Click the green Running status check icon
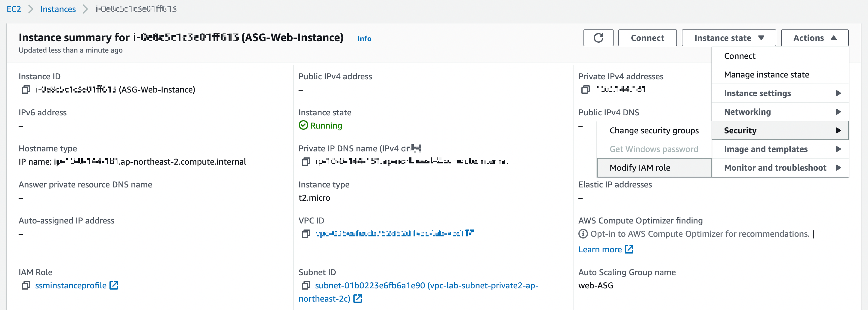 [303, 125]
